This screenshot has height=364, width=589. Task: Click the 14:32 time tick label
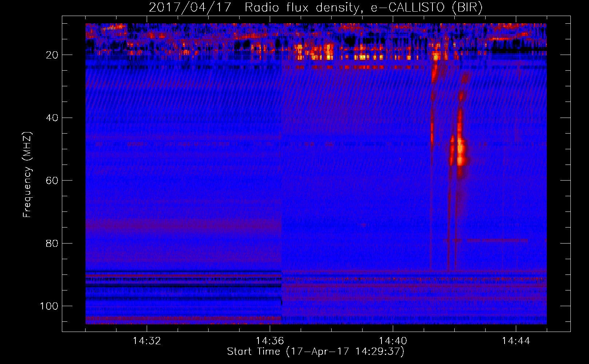[147, 341]
